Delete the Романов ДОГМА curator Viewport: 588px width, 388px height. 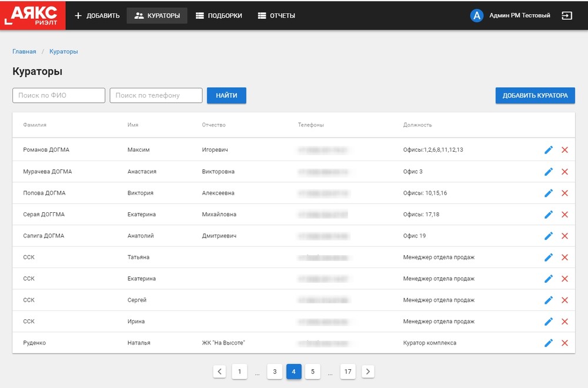(x=564, y=150)
